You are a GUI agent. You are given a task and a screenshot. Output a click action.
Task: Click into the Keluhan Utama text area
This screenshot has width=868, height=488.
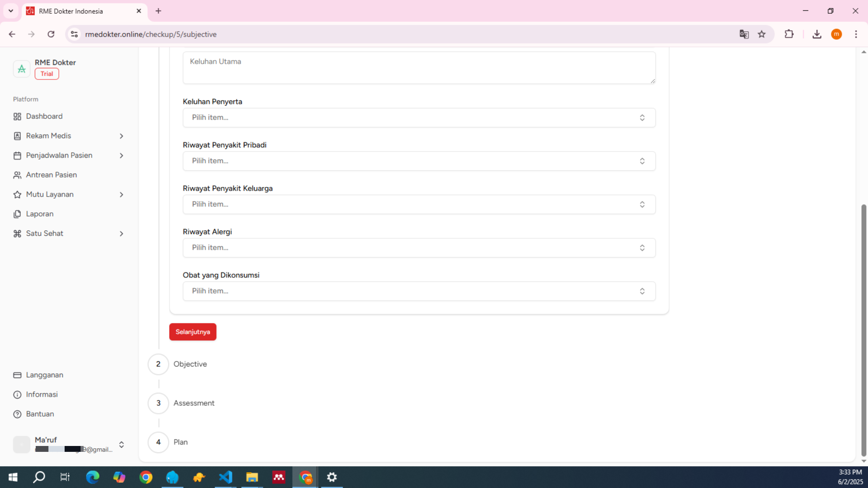point(419,68)
